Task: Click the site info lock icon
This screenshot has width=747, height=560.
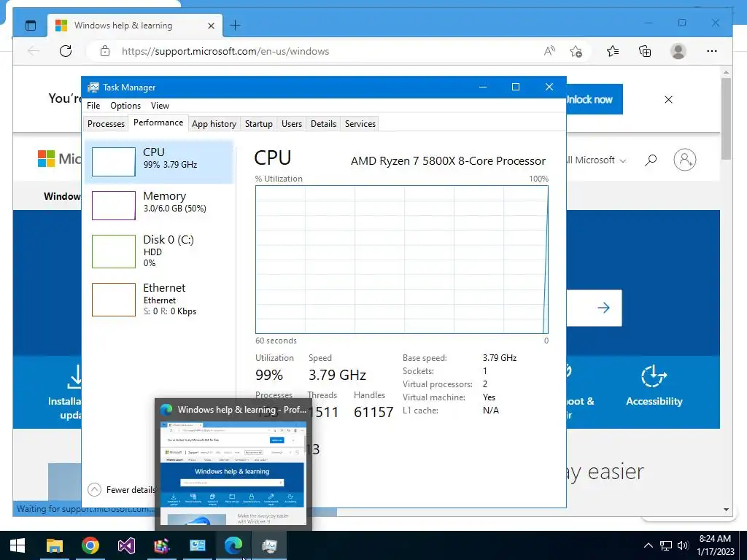Action: (105, 51)
